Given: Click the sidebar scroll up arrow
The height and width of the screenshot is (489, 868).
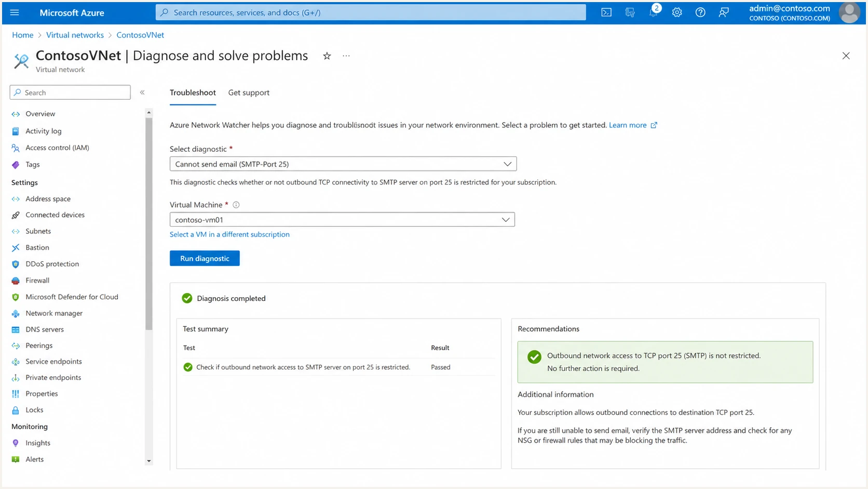Looking at the screenshot, I should tap(149, 112).
